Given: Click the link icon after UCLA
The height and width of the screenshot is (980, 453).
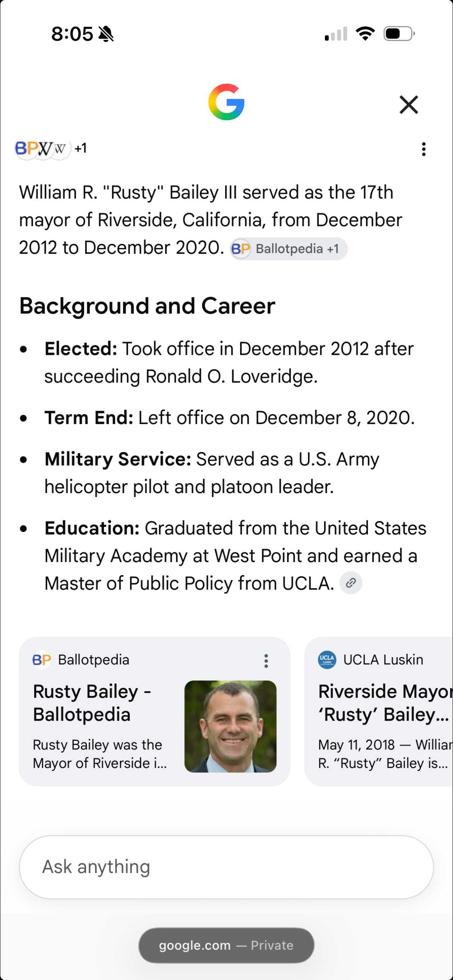Looking at the screenshot, I should click(351, 583).
